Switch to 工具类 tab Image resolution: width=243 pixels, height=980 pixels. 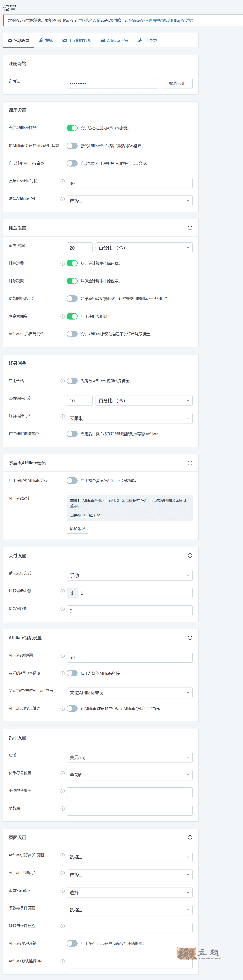147,40
